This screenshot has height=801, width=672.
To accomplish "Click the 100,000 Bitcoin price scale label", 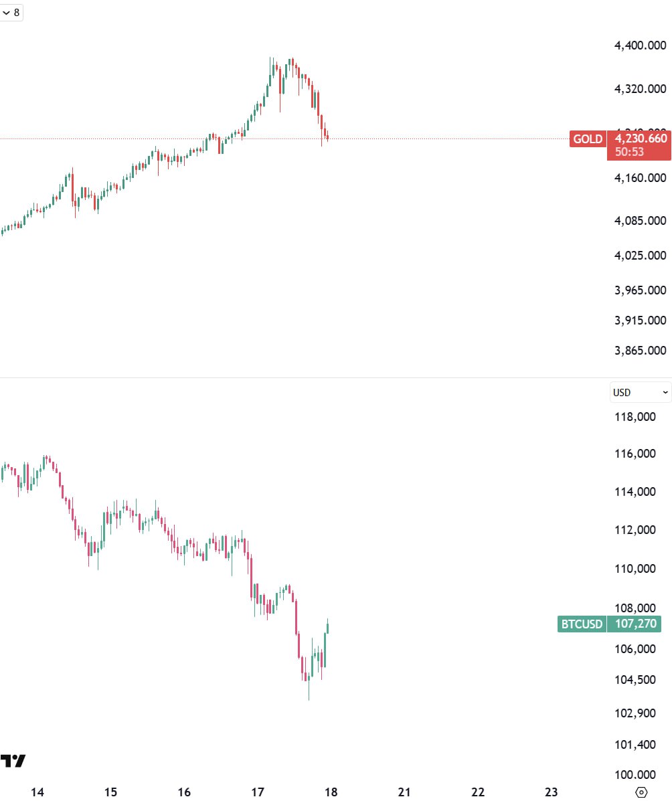I will tap(635, 774).
